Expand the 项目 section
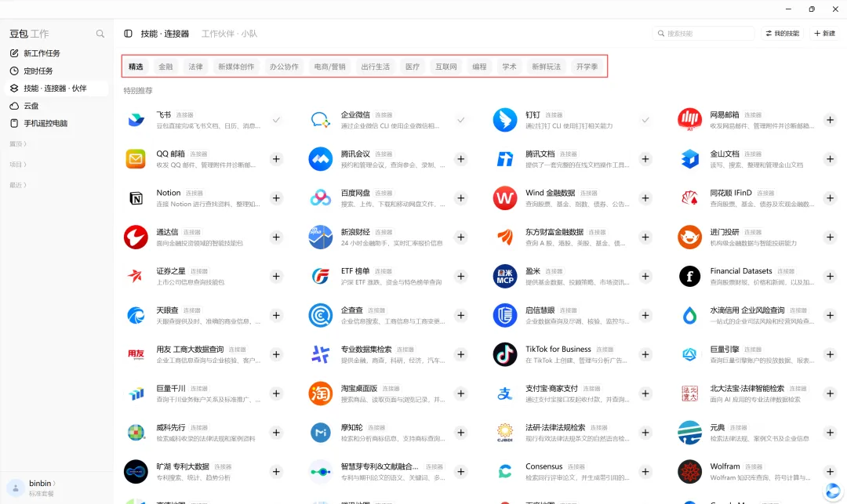The image size is (847, 504). [18, 165]
